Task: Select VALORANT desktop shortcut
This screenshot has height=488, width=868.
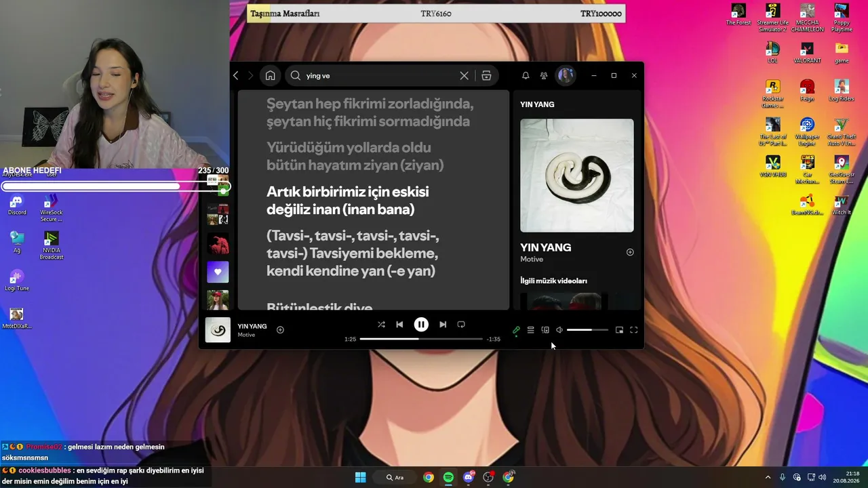Action: [x=807, y=53]
